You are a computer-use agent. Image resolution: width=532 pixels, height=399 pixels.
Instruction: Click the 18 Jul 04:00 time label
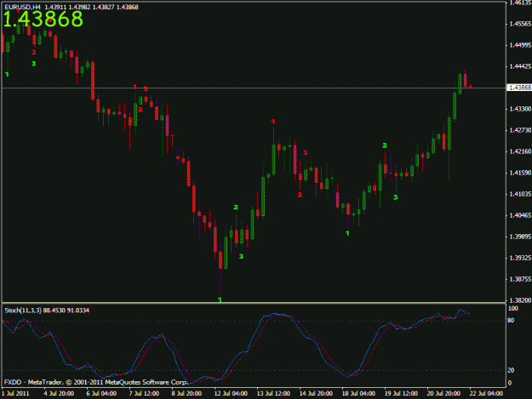[358, 393]
